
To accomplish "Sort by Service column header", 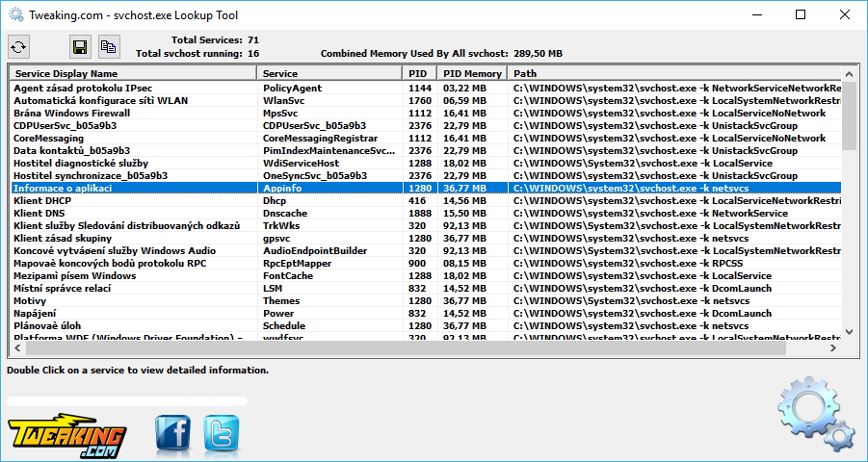I will [329, 73].
